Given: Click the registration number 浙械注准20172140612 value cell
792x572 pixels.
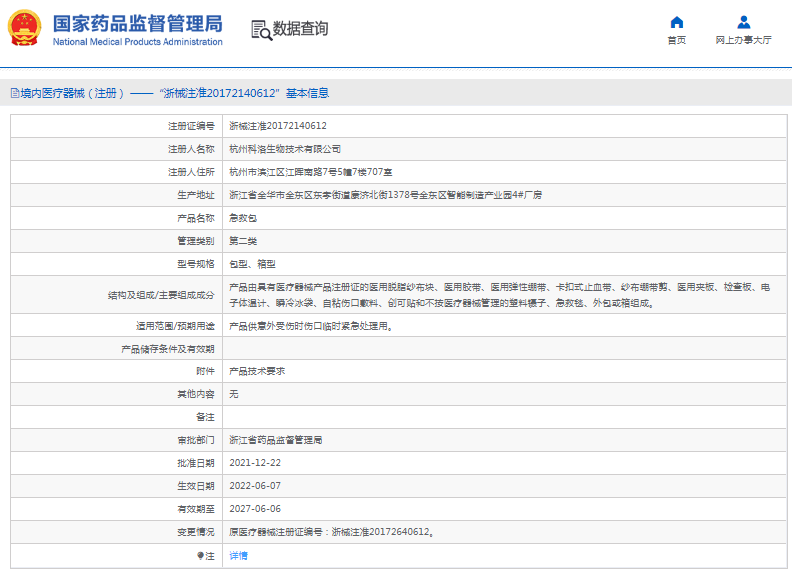Looking at the screenshot, I should click(278, 126).
